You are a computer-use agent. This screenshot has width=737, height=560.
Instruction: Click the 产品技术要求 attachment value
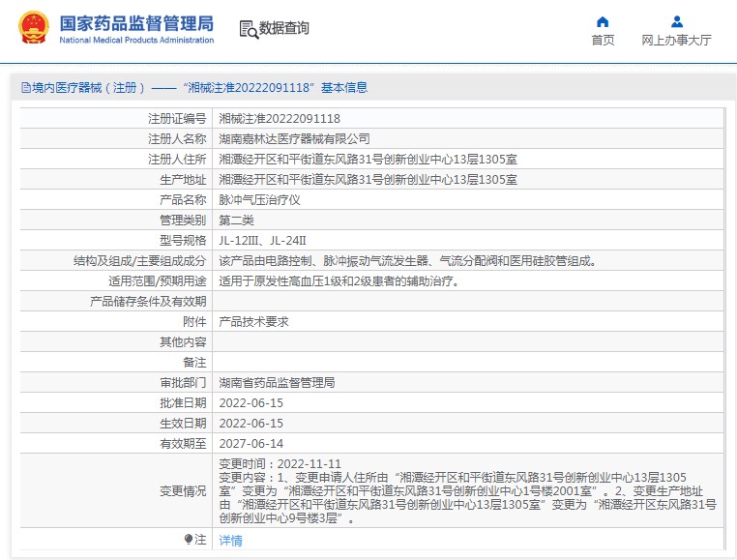(253, 322)
